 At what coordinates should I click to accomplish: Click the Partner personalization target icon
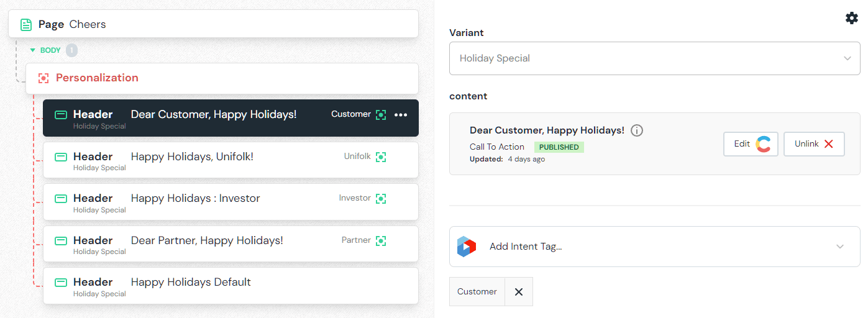[381, 240]
